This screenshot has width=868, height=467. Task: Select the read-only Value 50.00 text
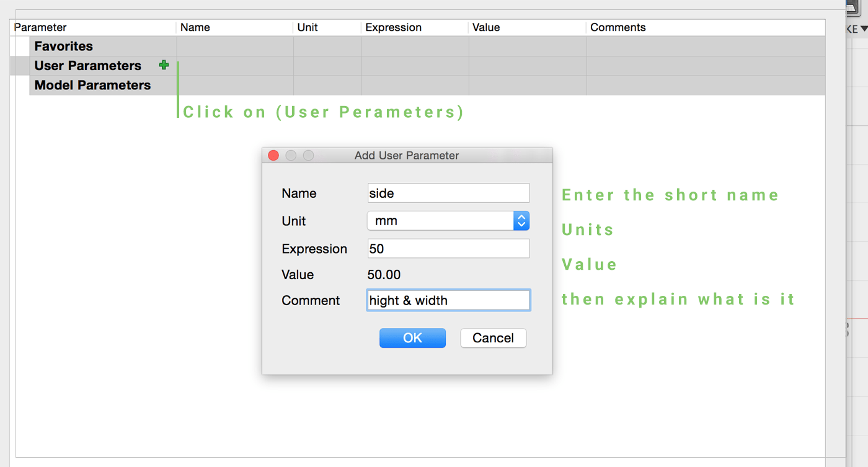pyautogui.click(x=384, y=275)
